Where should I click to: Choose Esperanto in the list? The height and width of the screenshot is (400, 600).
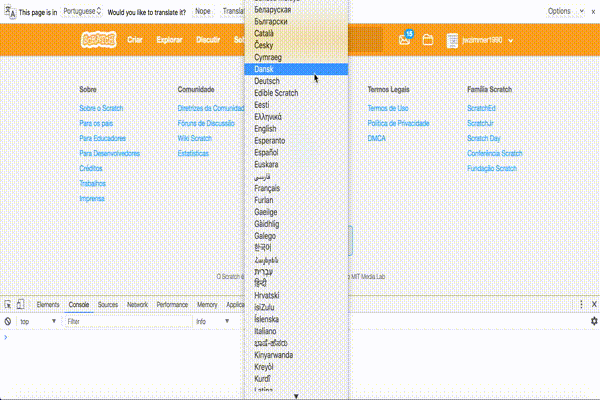[296, 140]
